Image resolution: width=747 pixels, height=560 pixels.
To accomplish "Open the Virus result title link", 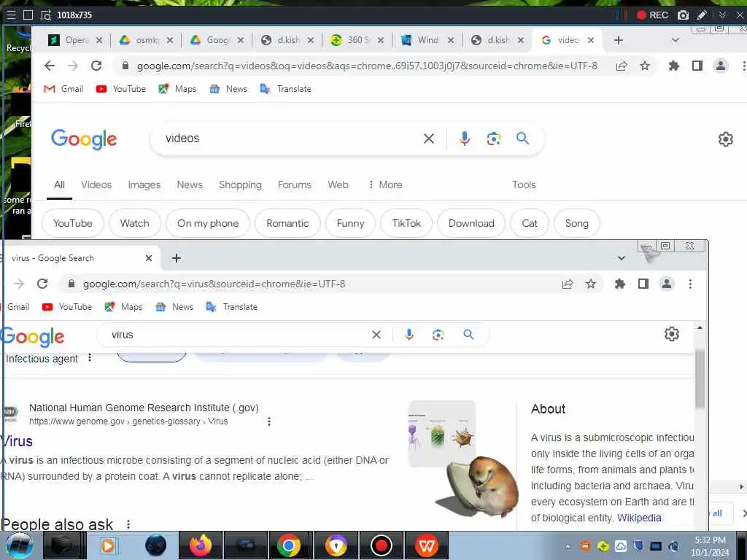I will [x=17, y=441].
